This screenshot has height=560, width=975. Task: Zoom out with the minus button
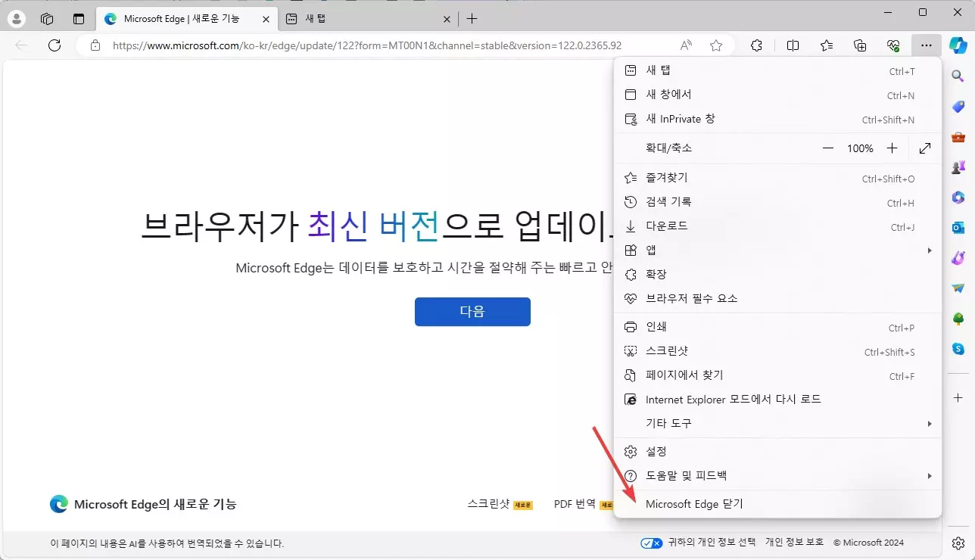point(829,148)
